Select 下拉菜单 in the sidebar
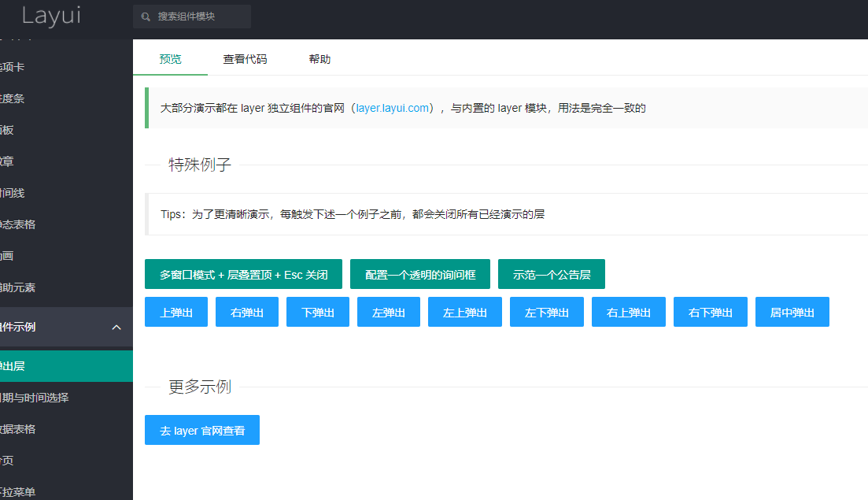Image resolution: width=868 pixels, height=500 pixels. click(66, 492)
